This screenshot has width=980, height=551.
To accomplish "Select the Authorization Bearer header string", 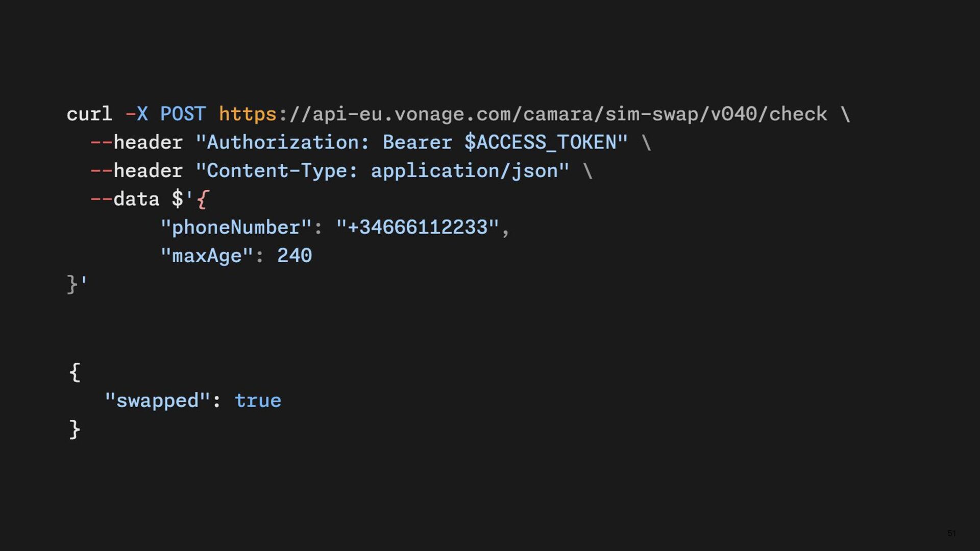I will point(411,142).
